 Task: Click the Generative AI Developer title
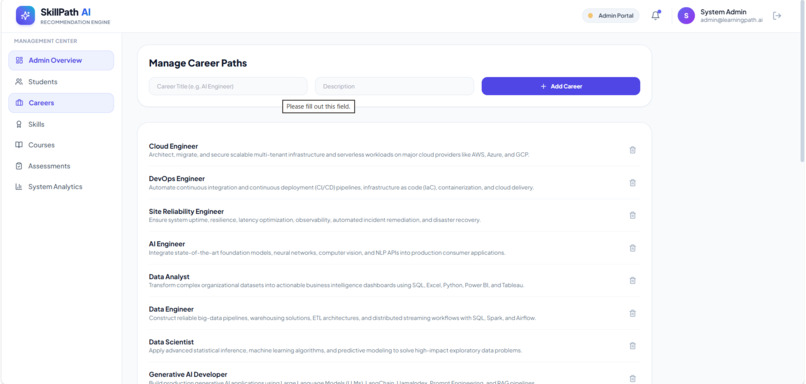tap(188, 374)
